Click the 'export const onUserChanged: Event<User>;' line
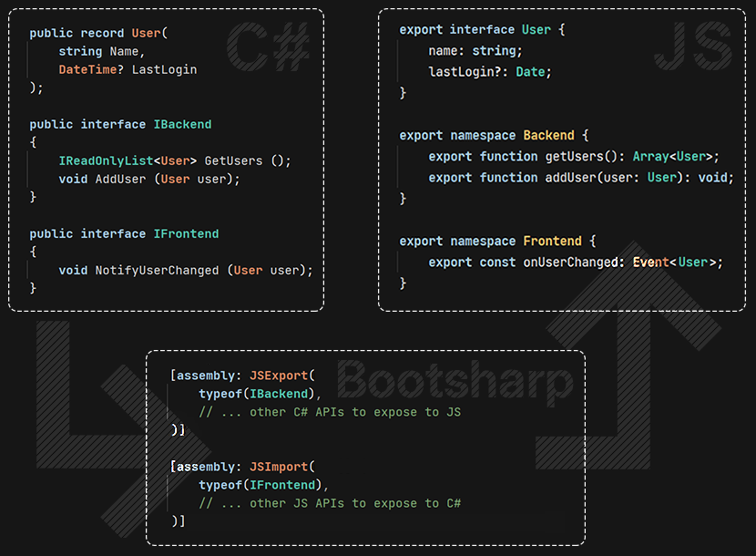The width and height of the screenshot is (756, 556). 576,263
